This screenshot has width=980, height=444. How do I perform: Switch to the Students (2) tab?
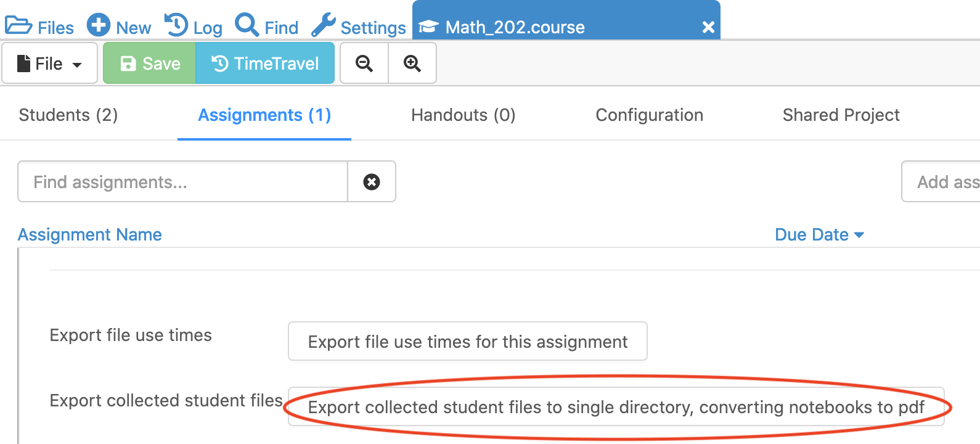(x=68, y=115)
